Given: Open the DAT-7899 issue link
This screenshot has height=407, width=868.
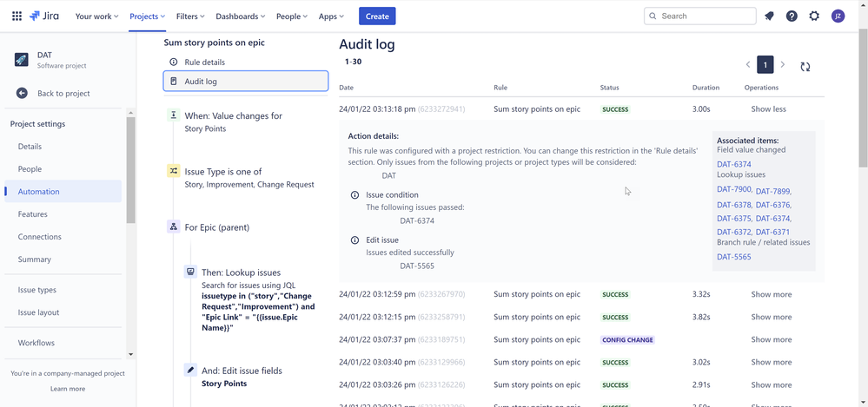Looking at the screenshot, I should (773, 191).
